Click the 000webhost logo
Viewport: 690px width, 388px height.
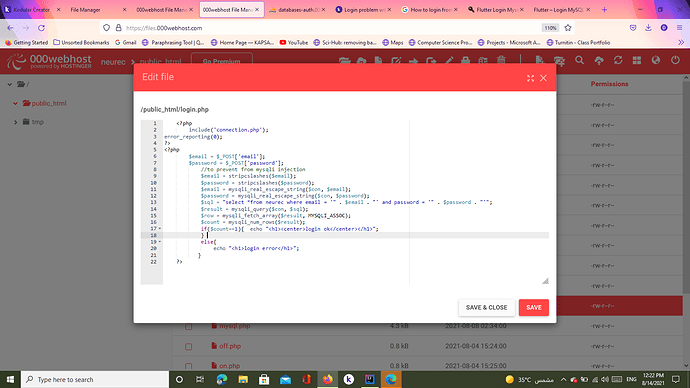click(x=49, y=61)
